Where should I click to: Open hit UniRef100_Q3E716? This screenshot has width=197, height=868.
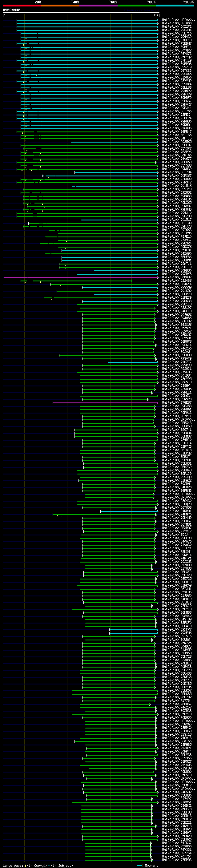click(x=177, y=33)
